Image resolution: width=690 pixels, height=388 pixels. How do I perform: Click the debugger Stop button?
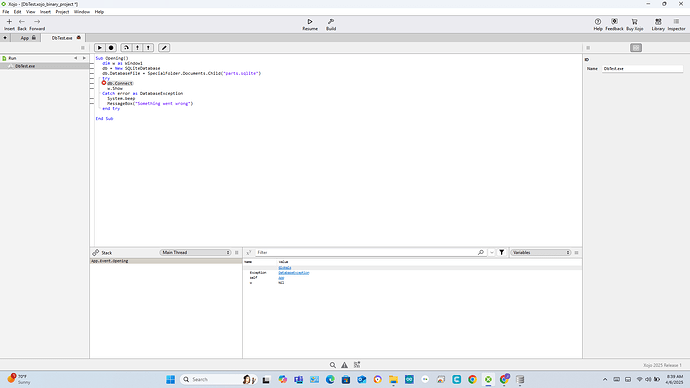[111, 48]
